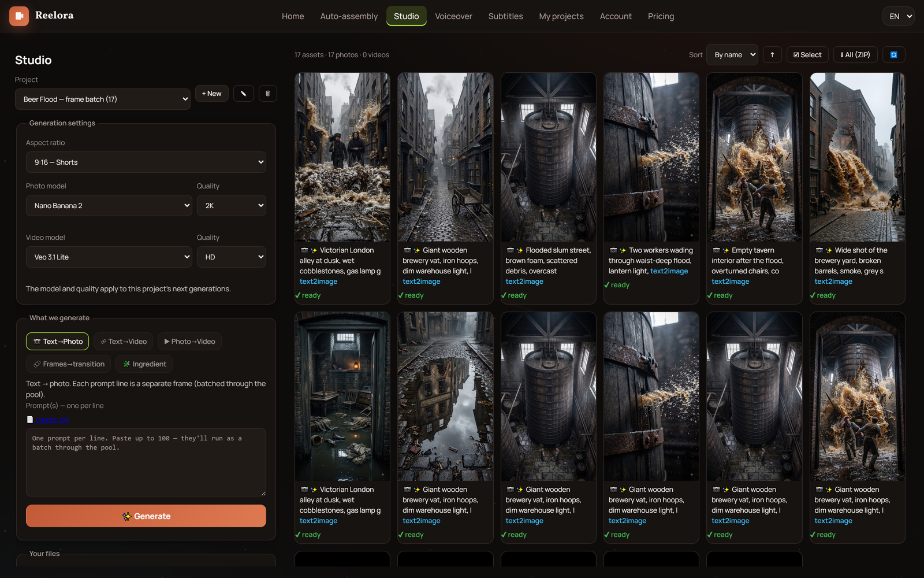Viewport: 924px width, 578px height.
Task: Click camera icon on the 'Flooded slum street' card
Action: (511, 250)
